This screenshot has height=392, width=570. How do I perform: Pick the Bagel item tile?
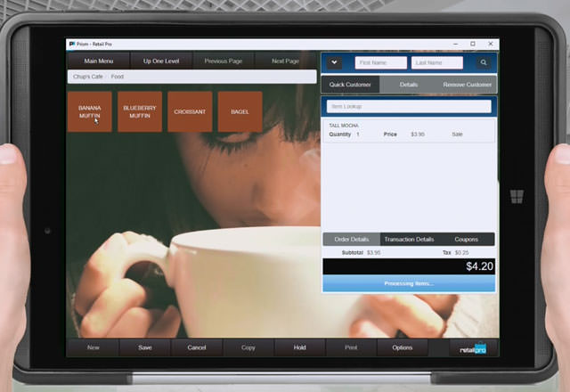point(240,111)
